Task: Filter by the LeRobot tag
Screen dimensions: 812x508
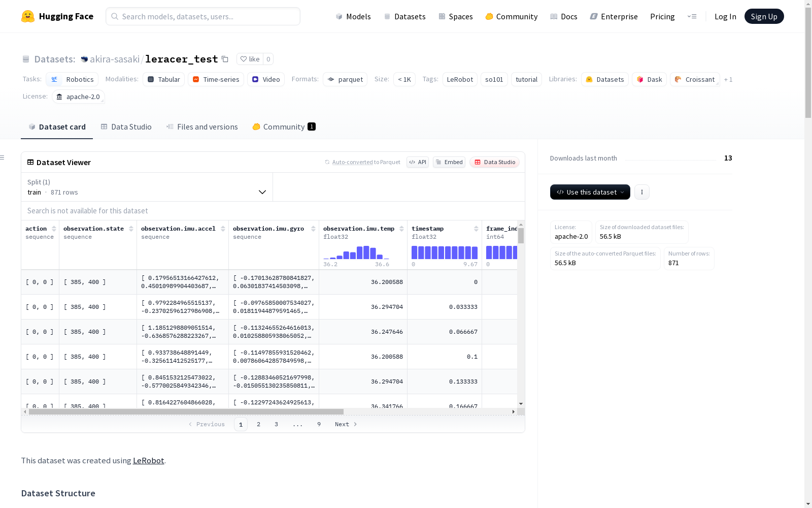Action: point(460,79)
